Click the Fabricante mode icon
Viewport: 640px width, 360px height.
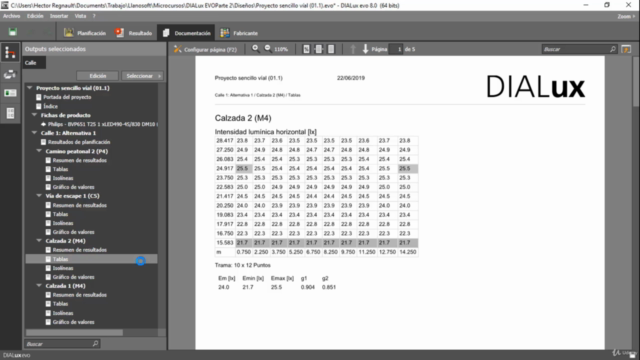pyautogui.click(x=224, y=33)
